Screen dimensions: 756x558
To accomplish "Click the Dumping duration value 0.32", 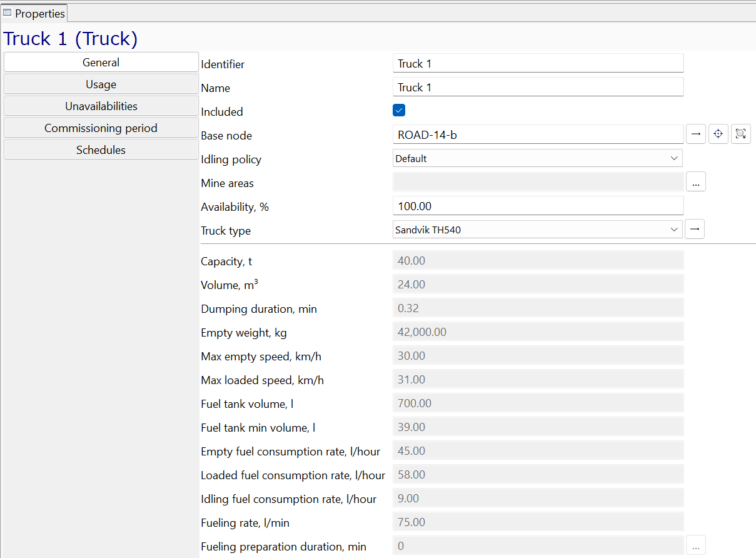I will pos(538,308).
